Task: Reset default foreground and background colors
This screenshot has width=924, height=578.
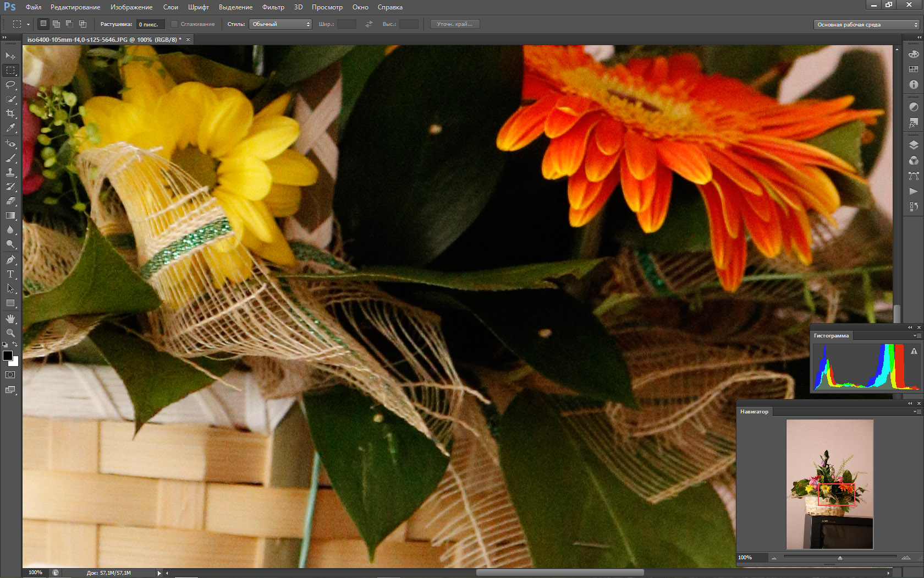Action: pyautogui.click(x=5, y=345)
